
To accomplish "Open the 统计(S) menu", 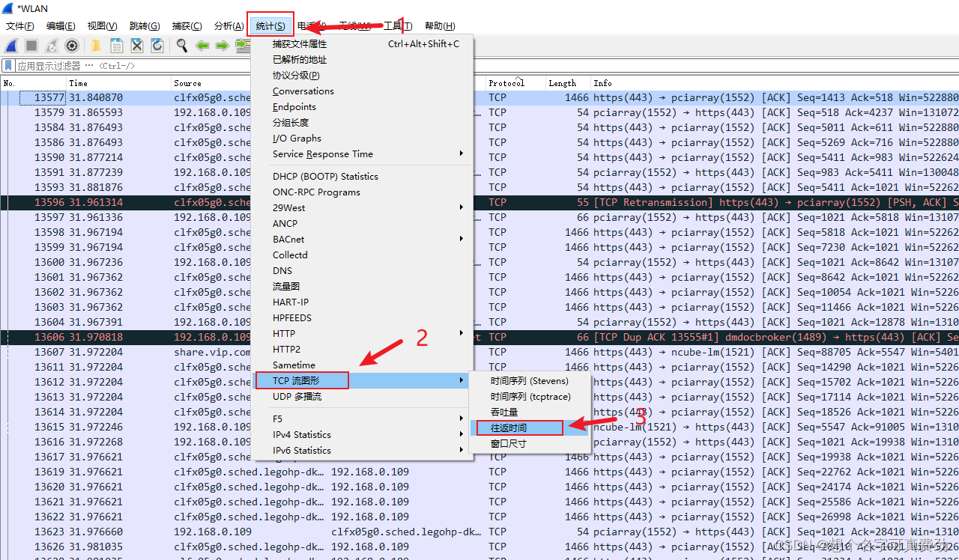I will 270,25.
